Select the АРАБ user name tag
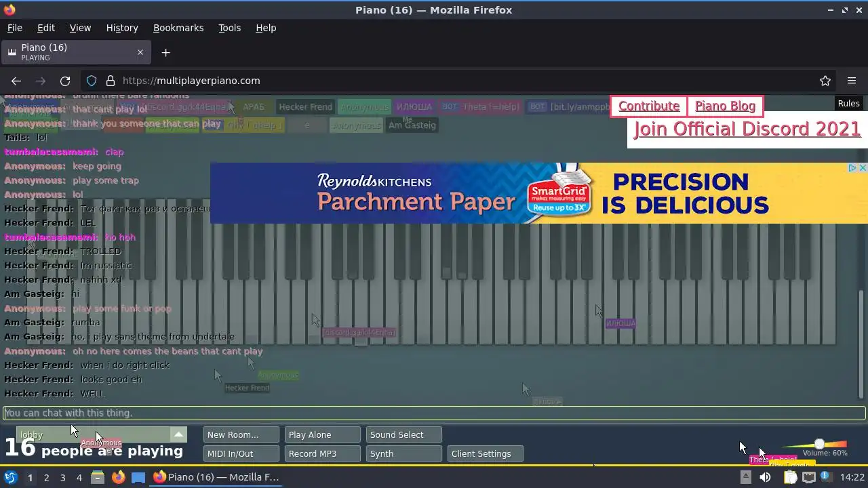 tap(254, 107)
